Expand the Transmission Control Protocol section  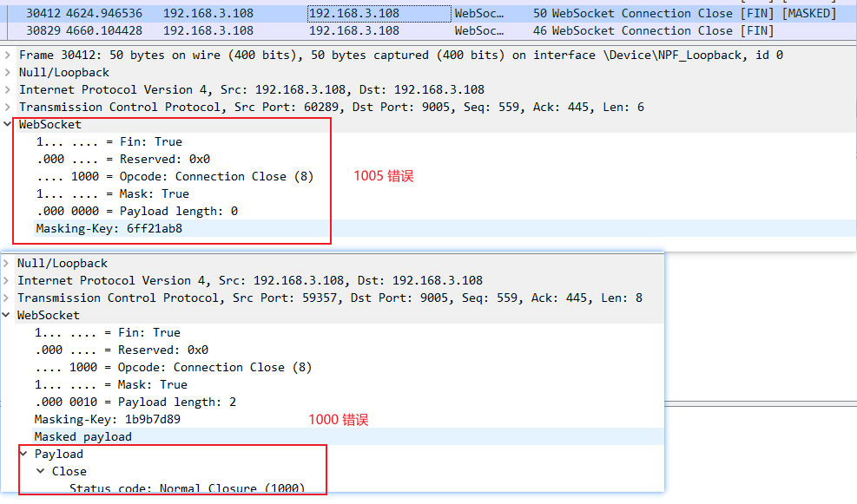pyautogui.click(x=7, y=107)
